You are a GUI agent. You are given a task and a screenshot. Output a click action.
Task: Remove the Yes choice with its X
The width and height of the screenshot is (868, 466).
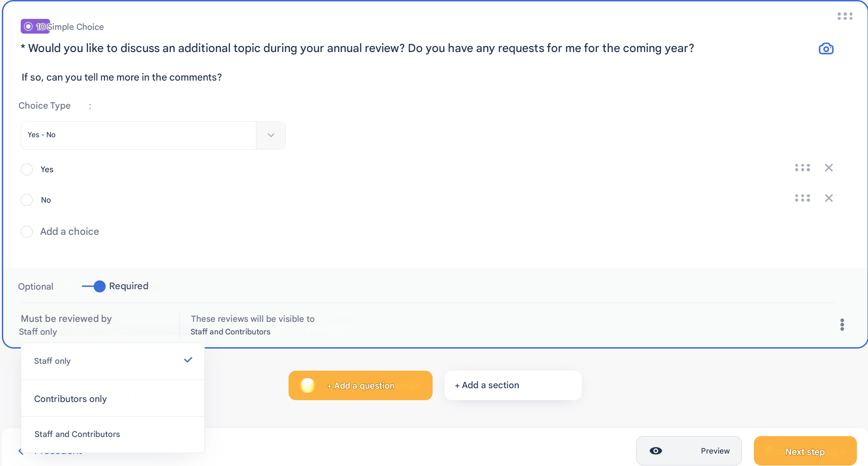(828, 168)
